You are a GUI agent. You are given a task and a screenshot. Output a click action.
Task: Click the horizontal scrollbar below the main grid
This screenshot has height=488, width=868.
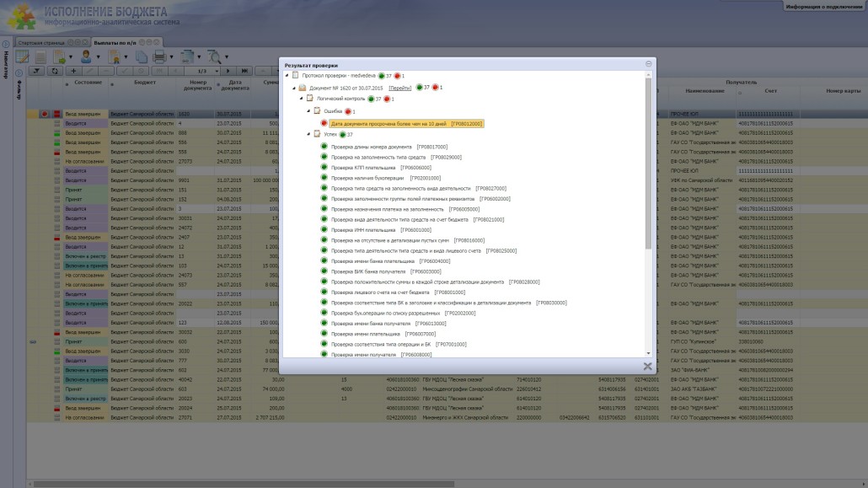point(244,484)
